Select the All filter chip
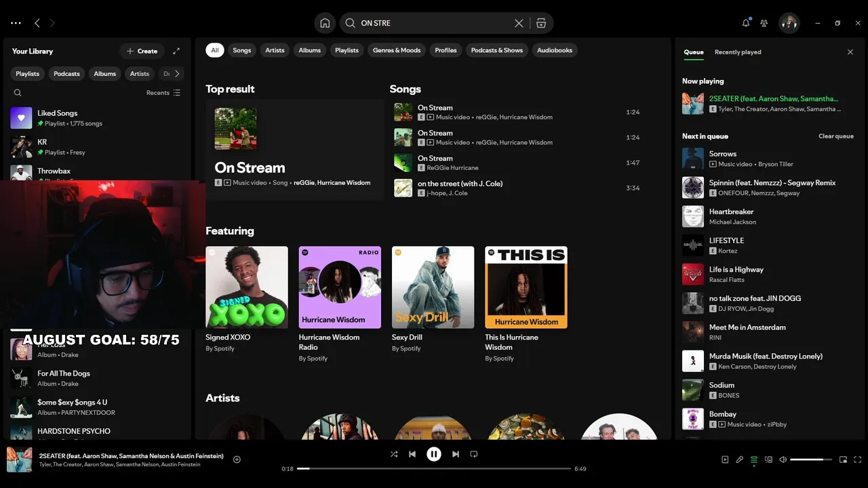This screenshot has height=488, width=868. click(215, 50)
